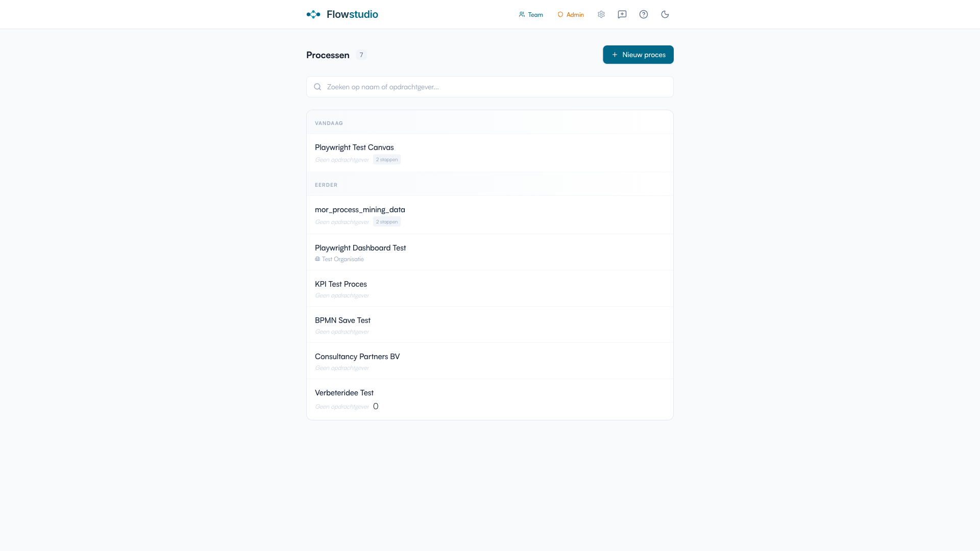Click the circle toggle on Verbeteridee Test
Viewport: 980px width, 551px height.
point(376,406)
